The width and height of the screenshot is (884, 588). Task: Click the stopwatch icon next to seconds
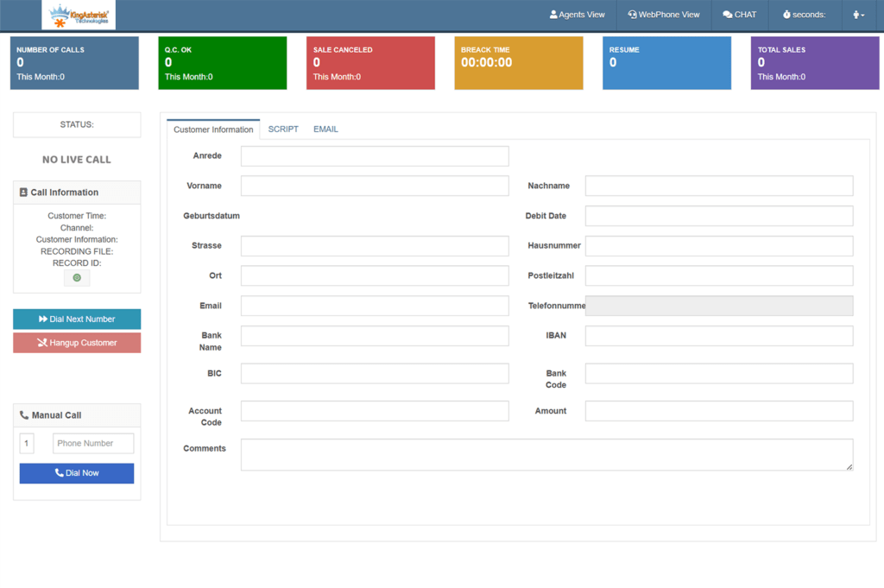pos(786,14)
